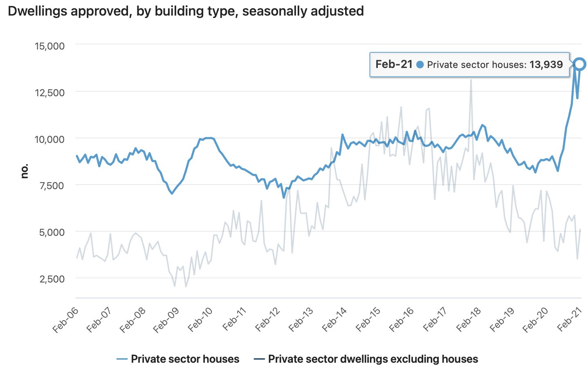Toggle Private sector dwellings excluding houses label
Screen dimensions: 588x375
pyautogui.click(x=373, y=359)
